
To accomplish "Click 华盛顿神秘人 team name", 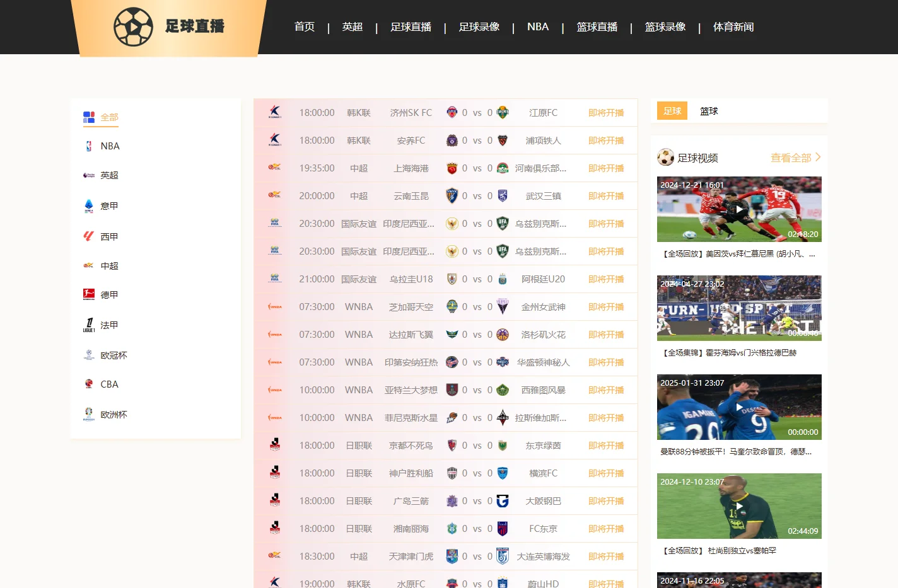I will tap(544, 362).
